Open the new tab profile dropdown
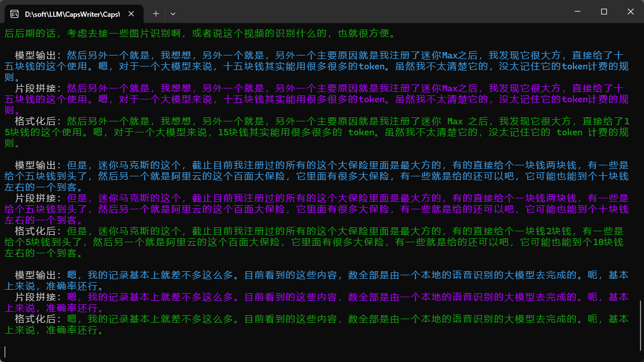This screenshot has height=362, width=644. coord(173,14)
